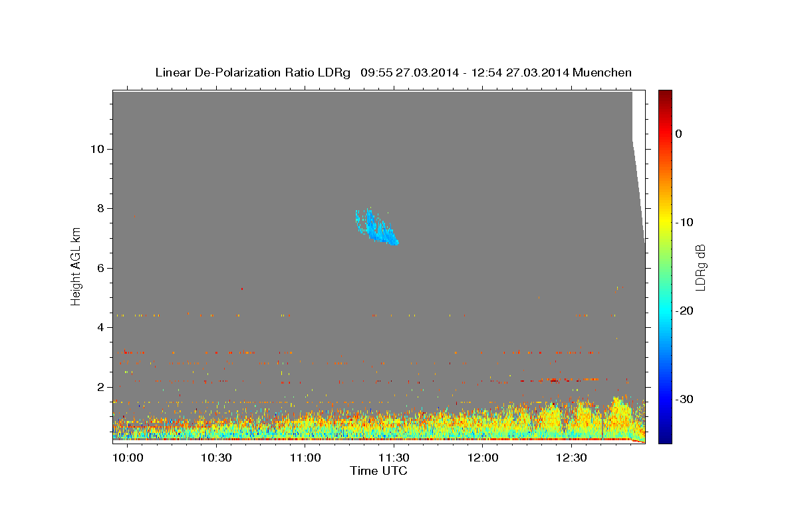Click the colorbar value -20
The height and width of the screenshot is (532, 798).
pyautogui.click(x=685, y=311)
